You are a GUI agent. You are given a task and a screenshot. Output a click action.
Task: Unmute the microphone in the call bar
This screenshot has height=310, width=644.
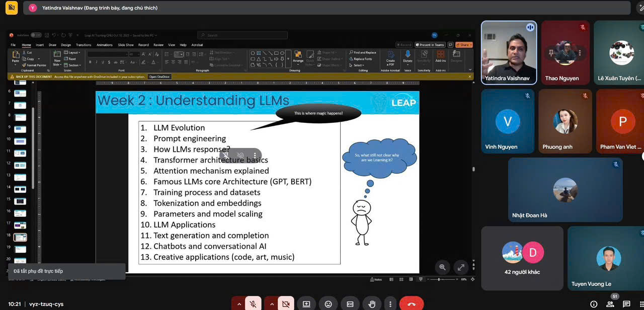(x=254, y=304)
